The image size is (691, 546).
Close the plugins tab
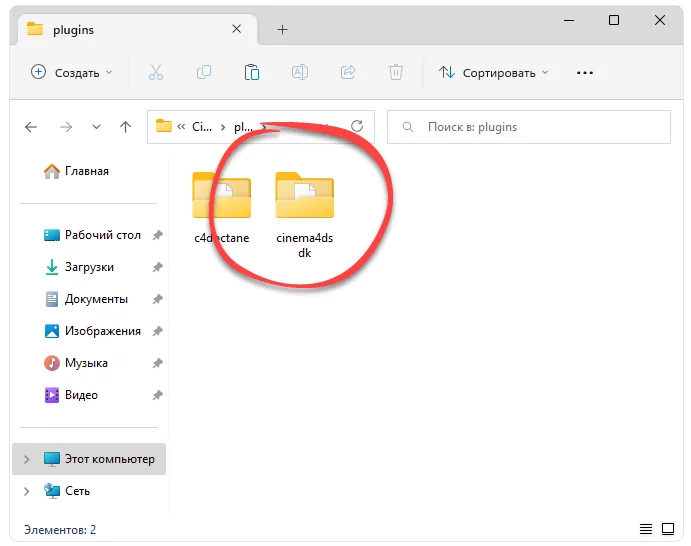pyautogui.click(x=236, y=29)
